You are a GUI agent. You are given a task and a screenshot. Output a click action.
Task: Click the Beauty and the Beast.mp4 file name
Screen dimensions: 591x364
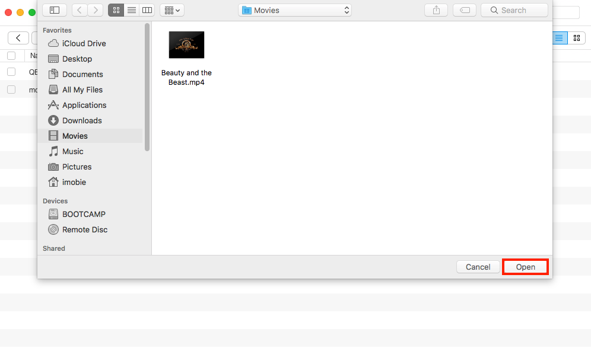click(x=186, y=78)
